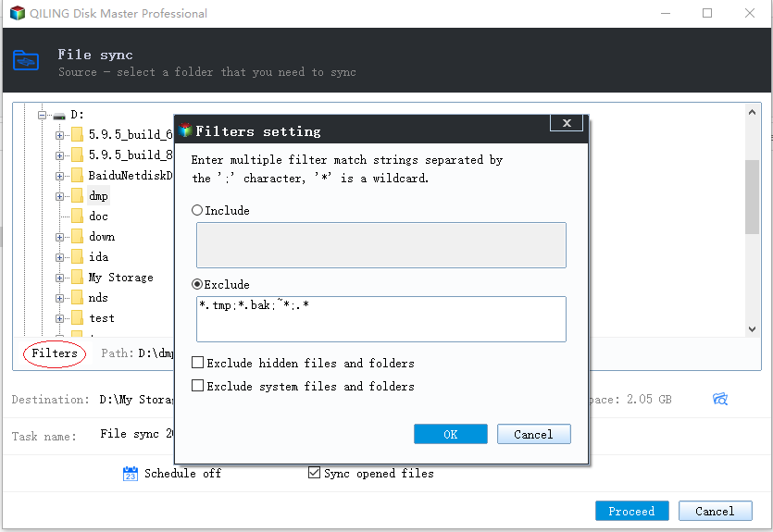Screen dimensions: 773x532
Task: Expand the down folder node
Action: click(x=59, y=237)
